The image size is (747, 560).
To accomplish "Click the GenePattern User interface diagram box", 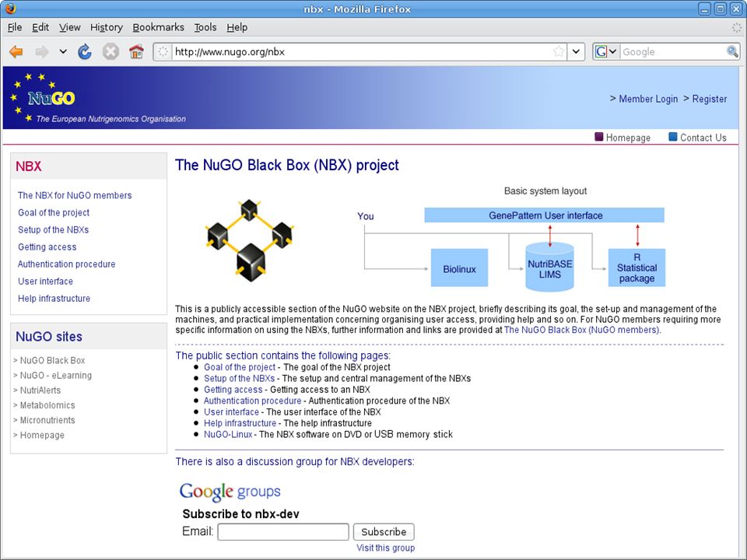I will pyautogui.click(x=544, y=215).
